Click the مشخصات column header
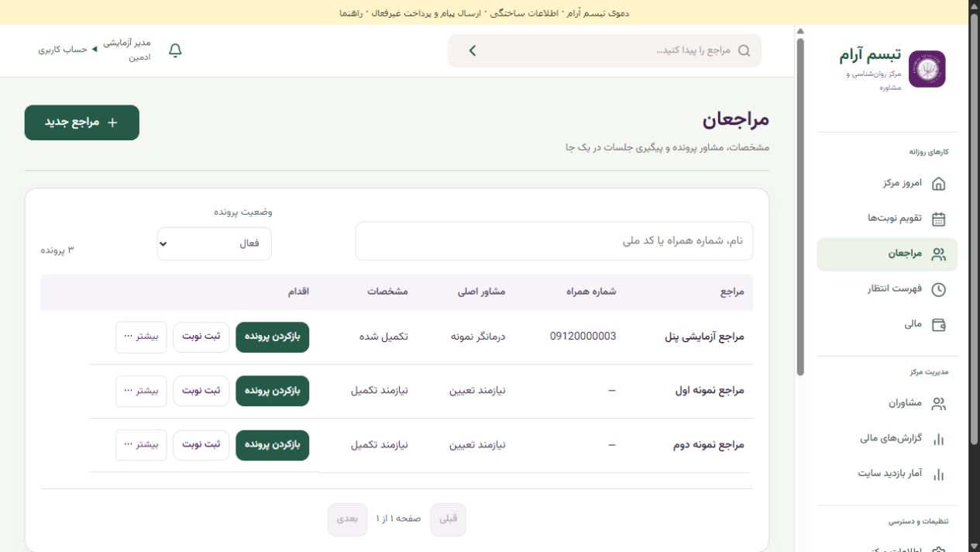Image resolution: width=980 pixels, height=552 pixels. [x=388, y=292]
